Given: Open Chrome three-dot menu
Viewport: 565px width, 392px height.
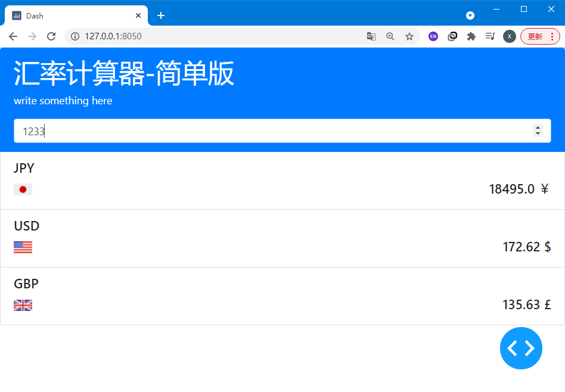Looking at the screenshot, I should coord(552,36).
